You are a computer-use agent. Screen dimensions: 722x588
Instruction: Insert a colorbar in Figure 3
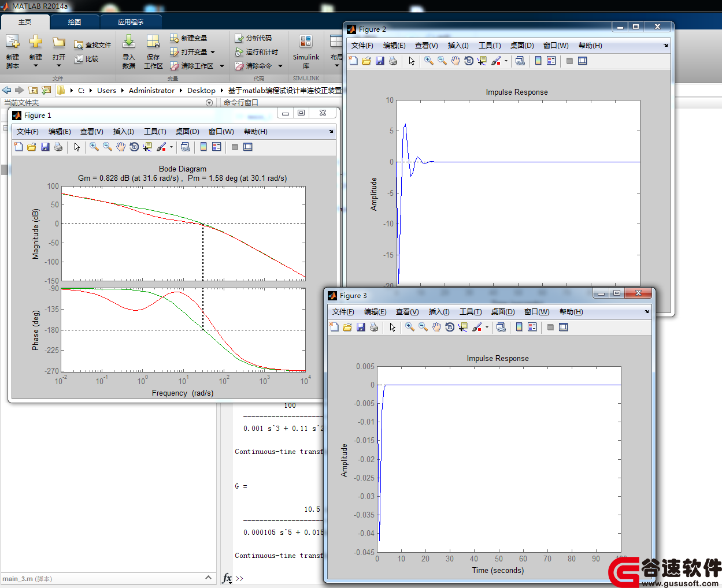pos(519,327)
